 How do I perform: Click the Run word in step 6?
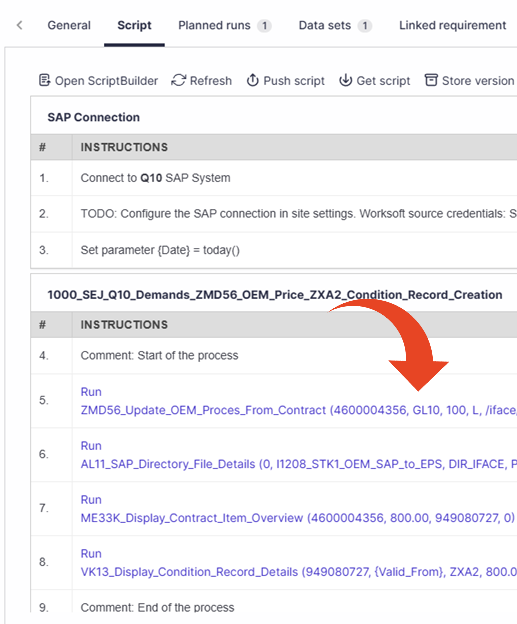pyautogui.click(x=91, y=446)
